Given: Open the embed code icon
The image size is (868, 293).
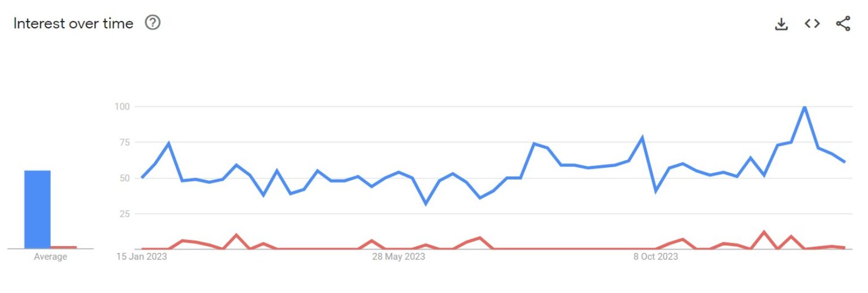Looking at the screenshot, I should pyautogui.click(x=812, y=24).
